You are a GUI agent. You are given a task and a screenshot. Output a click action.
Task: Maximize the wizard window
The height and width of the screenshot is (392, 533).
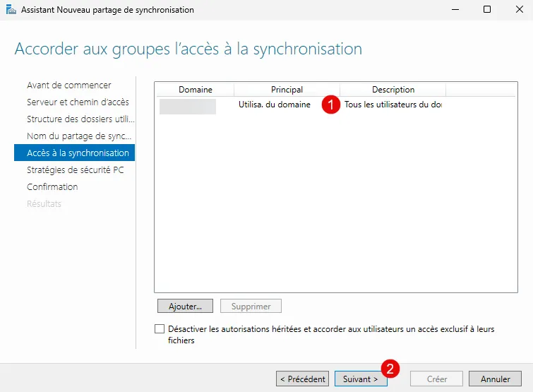(486, 10)
